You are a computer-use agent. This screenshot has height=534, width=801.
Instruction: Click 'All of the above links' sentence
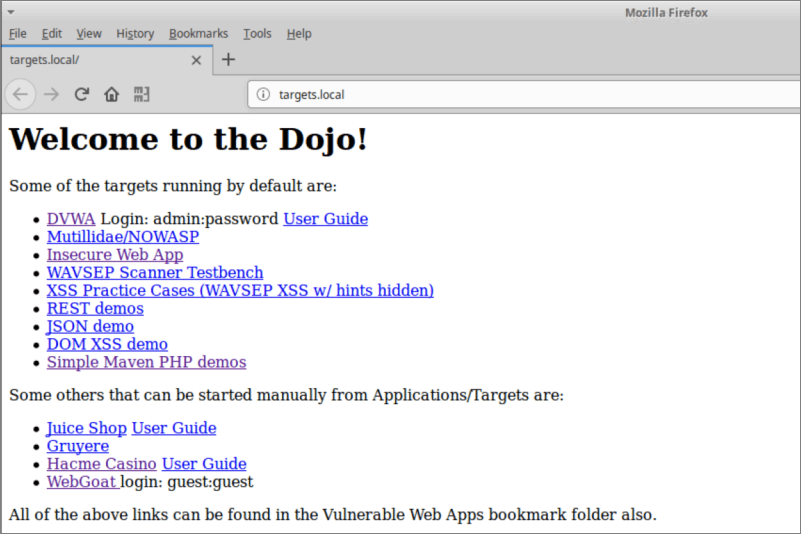coord(333,515)
